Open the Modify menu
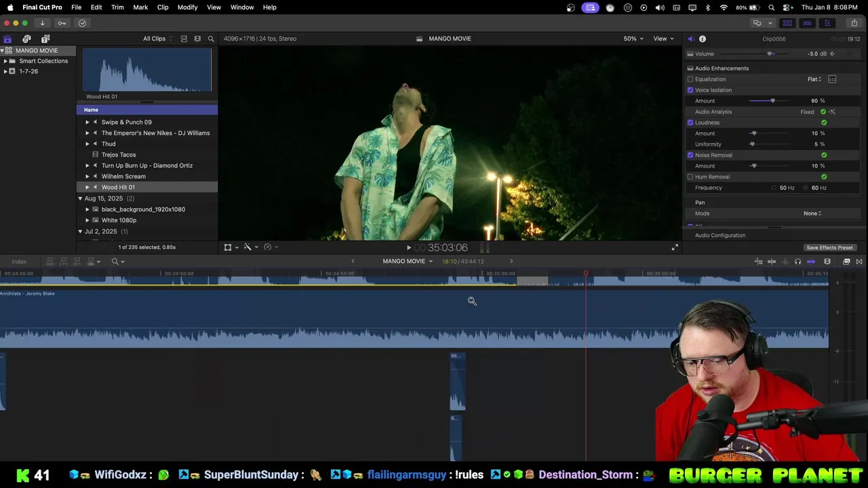Viewport: 868px width, 488px height. (187, 7)
